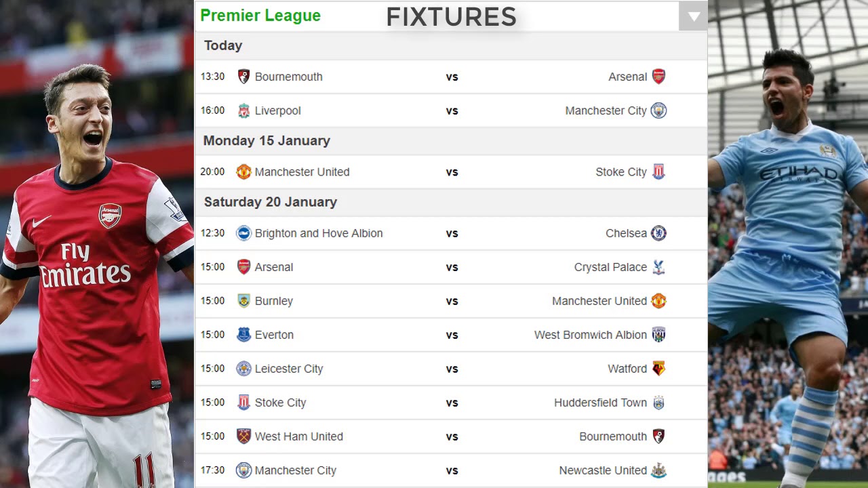The width and height of the screenshot is (868, 488).
Task: Click the Chelsea club crest
Action: 658,233
